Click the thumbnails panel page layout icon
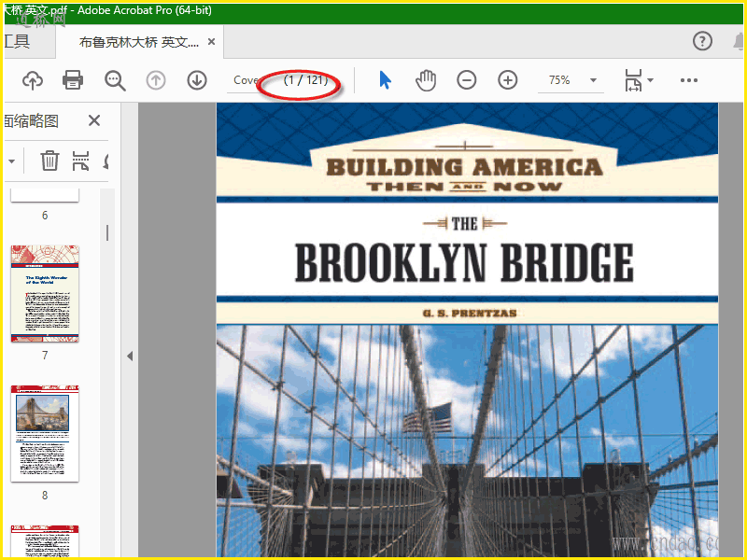 coord(80,161)
